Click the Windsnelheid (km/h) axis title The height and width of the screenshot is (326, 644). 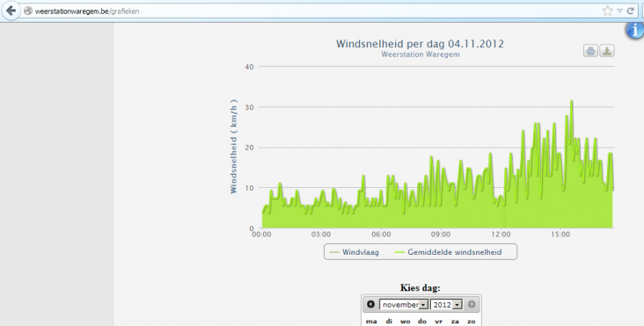click(x=233, y=147)
